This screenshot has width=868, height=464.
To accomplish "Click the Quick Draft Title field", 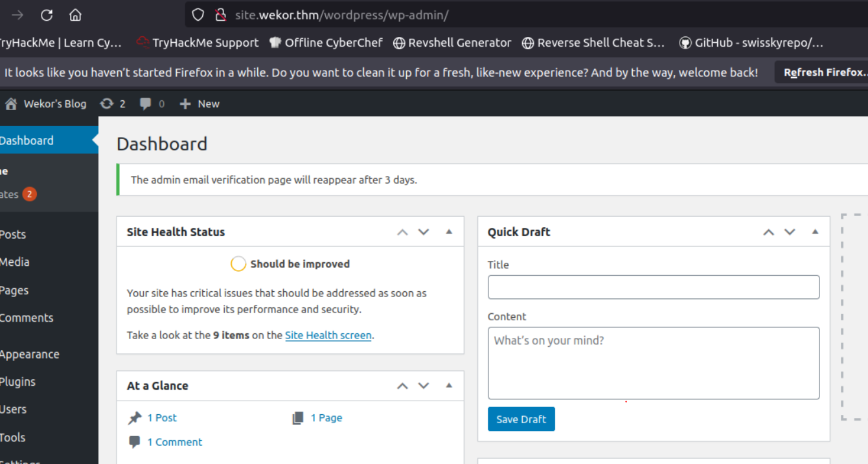I will [x=653, y=287].
